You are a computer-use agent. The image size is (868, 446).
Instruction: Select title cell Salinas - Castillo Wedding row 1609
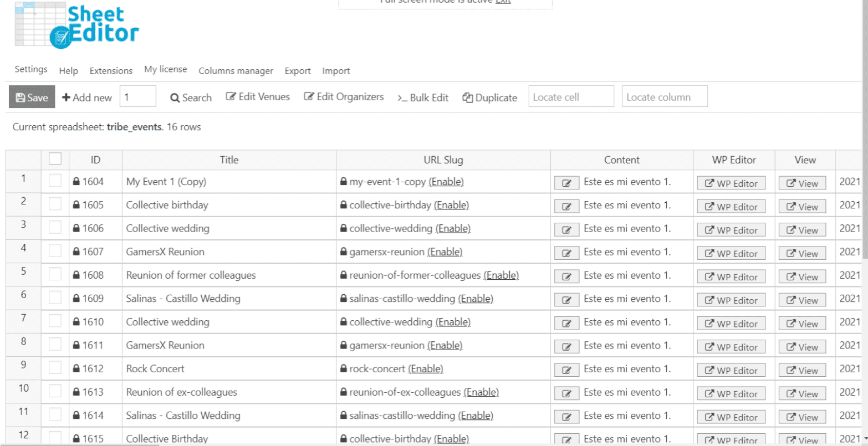click(x=229, y=298)
